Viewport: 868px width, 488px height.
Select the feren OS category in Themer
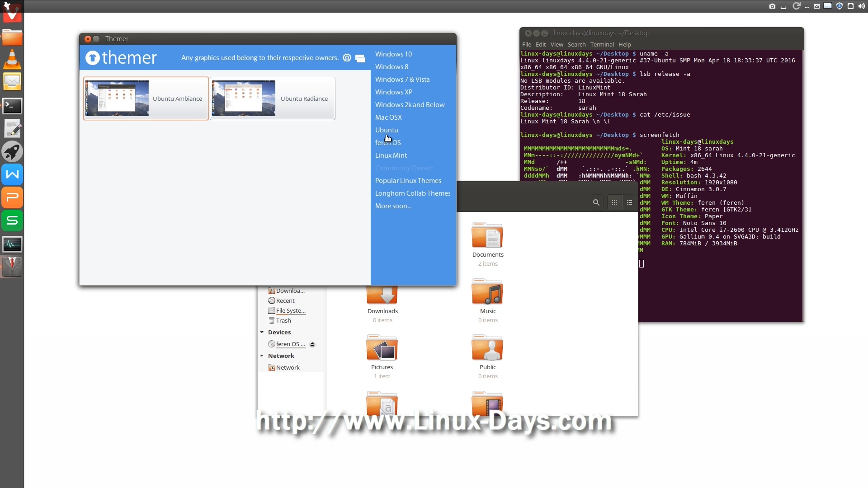tap(388, 142)
